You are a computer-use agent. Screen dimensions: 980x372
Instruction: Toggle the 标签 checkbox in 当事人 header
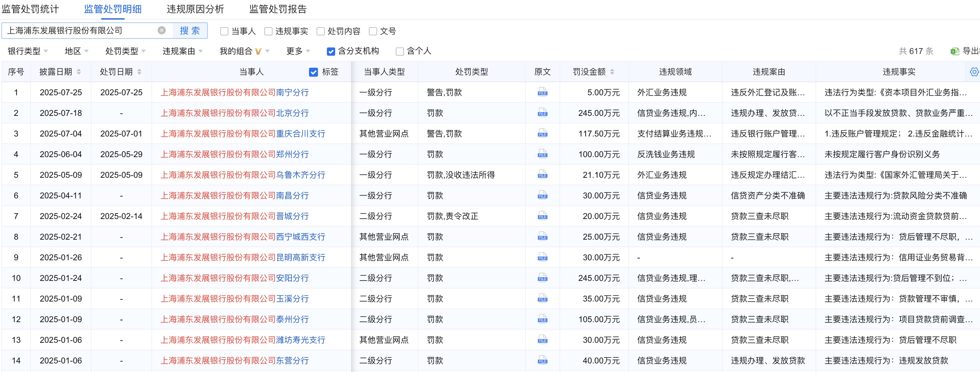pyautogui.click(x=313, y=72)
